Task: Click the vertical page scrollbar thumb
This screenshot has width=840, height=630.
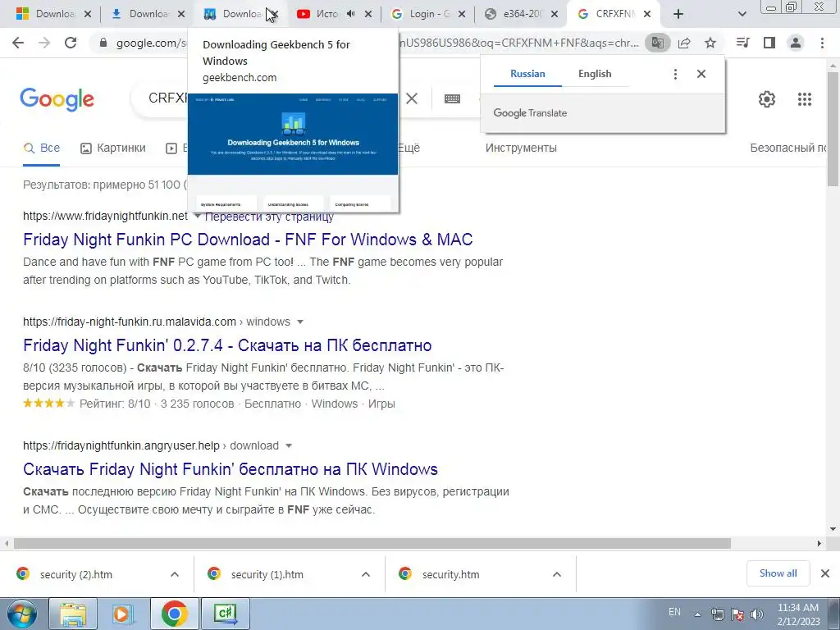Action: (x=833, y=129)
